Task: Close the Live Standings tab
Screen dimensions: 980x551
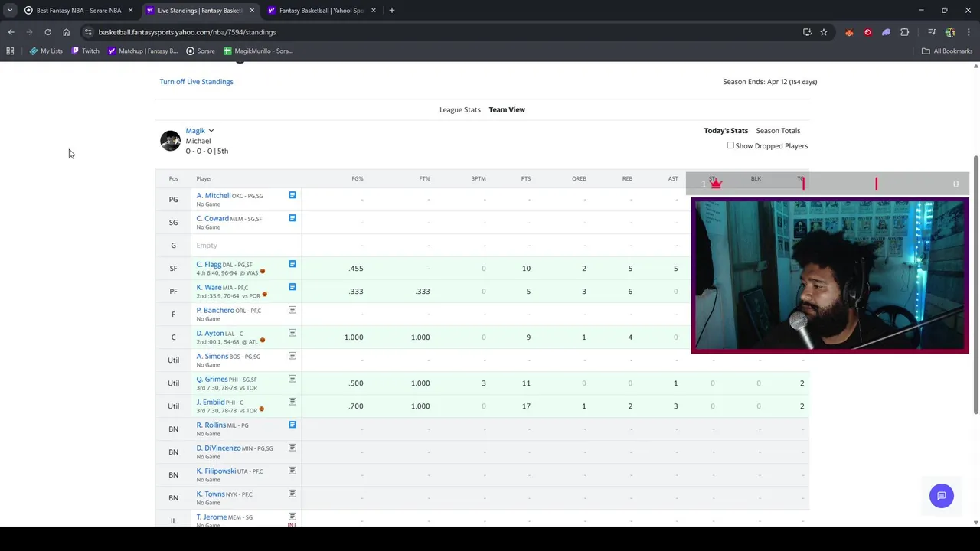Action: (252, 10)
